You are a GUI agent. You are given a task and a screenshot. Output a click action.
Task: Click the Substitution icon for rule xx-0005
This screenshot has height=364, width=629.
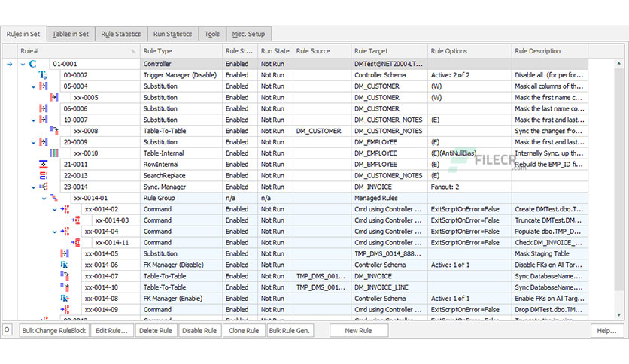coord(53,98)
